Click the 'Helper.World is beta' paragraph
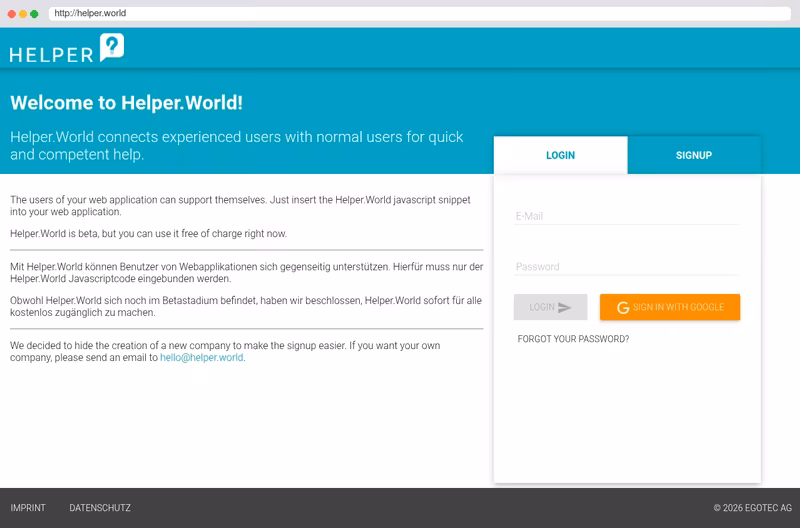800x528 pixels. pos(148,234)
